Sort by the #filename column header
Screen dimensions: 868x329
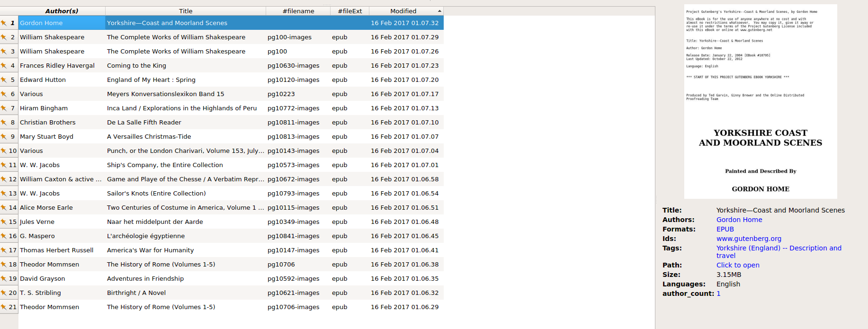coord(298,11)
